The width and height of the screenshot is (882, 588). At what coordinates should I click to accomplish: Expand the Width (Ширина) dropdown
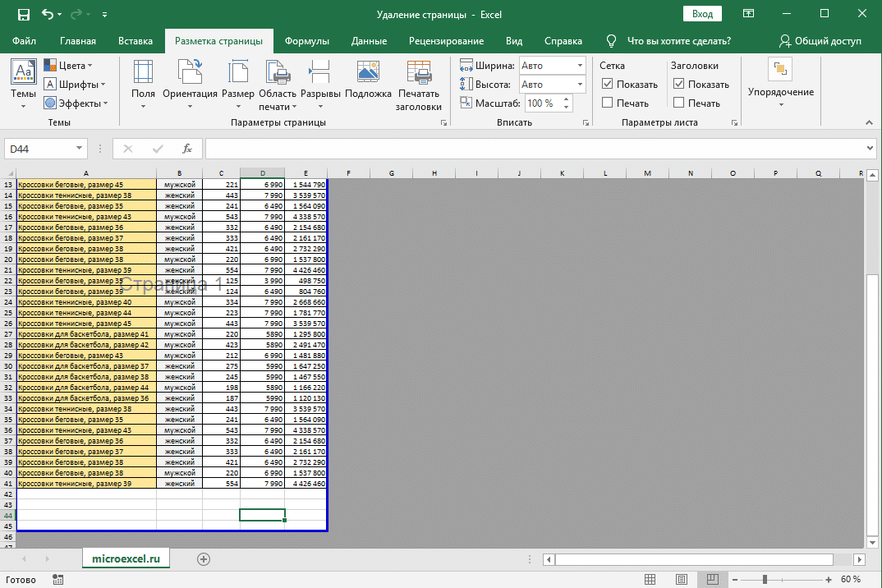click(x=580, y=66)
